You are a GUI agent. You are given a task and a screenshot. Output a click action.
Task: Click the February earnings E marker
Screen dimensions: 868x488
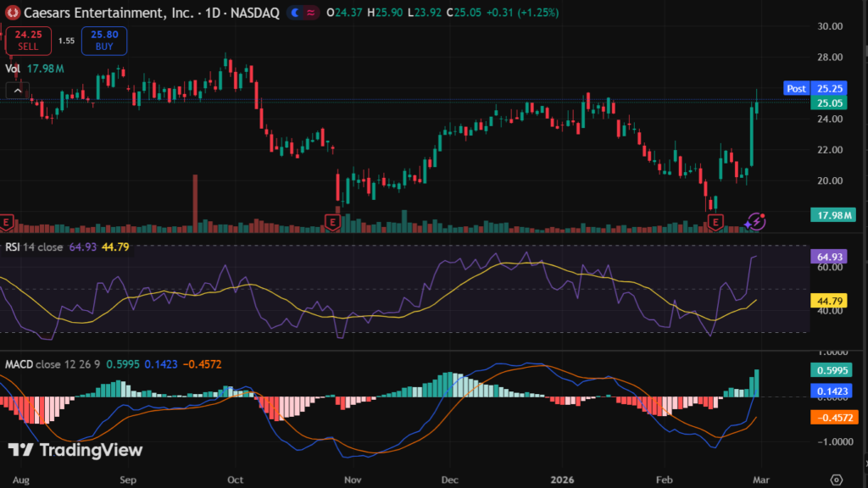point(716,222)
